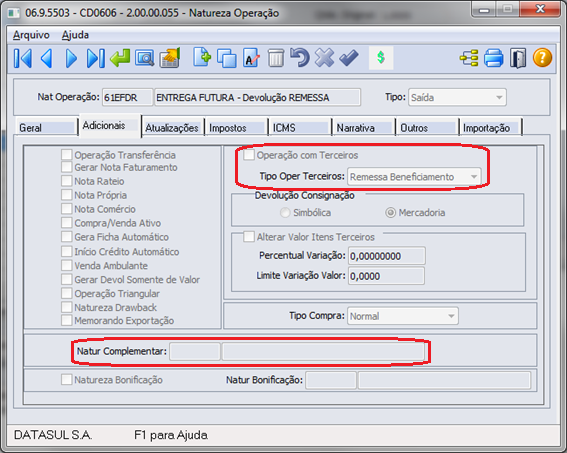Check Nota Comércio box

(x=67, y=209)
